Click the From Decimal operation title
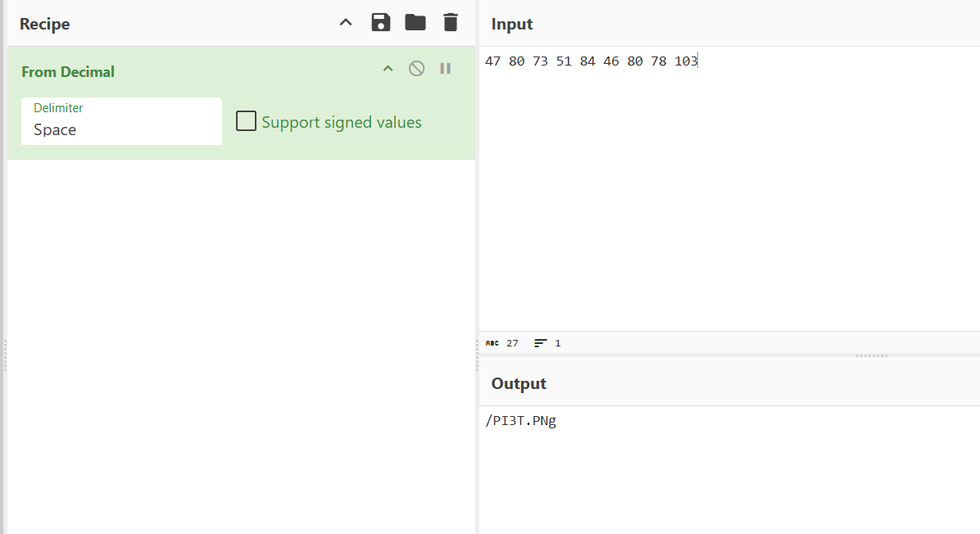Image resolution: width=980 pixels, height=534 pixels. coord(68,72)
